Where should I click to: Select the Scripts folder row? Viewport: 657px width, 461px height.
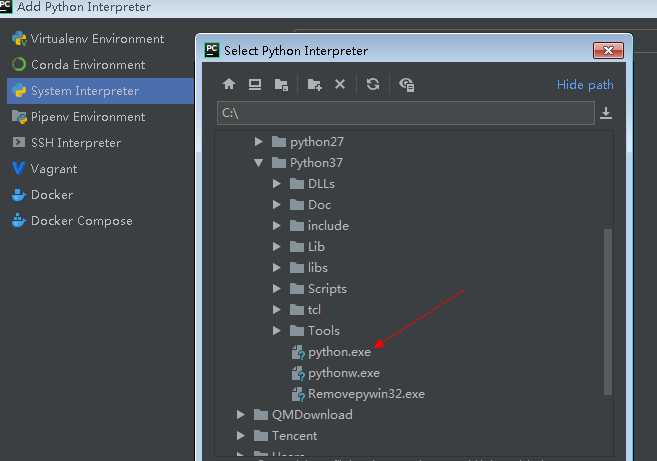tap(327, 289)
